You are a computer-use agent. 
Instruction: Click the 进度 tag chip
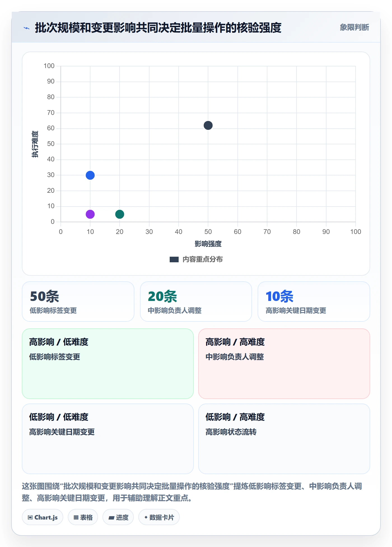118,517
